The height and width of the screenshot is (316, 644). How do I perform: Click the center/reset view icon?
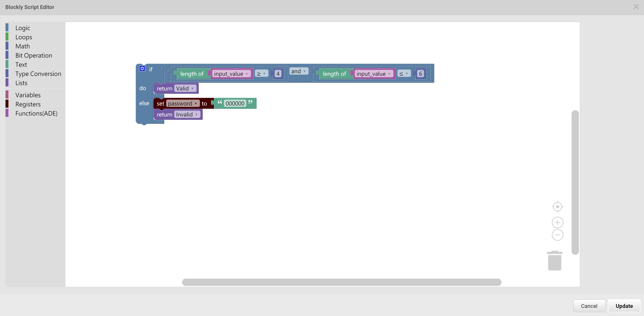[557, 206]
